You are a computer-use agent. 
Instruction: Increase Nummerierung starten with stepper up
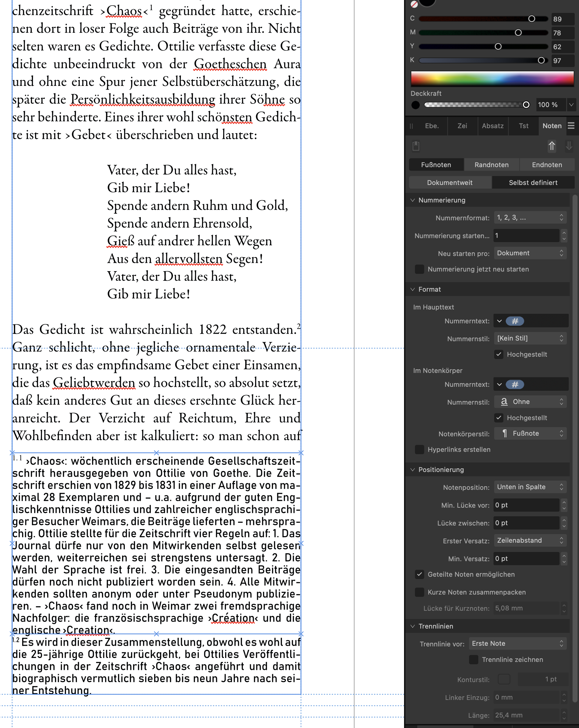(564, 232)
